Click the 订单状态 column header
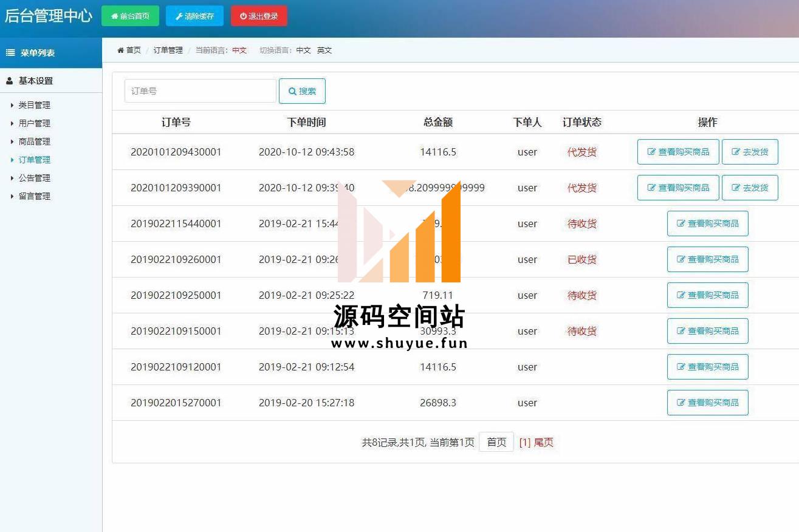This screenshot has width=799, height=532. coord(582,122)
